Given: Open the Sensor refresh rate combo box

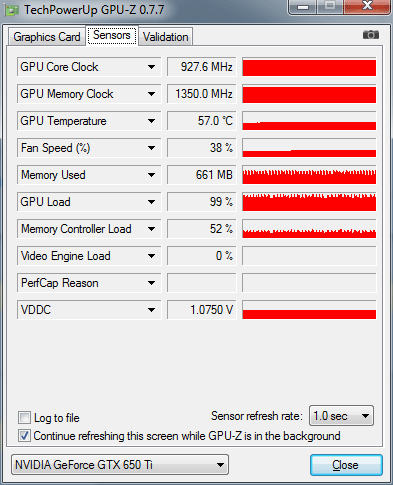Looking at the screenshot, I should coord(341,416).
